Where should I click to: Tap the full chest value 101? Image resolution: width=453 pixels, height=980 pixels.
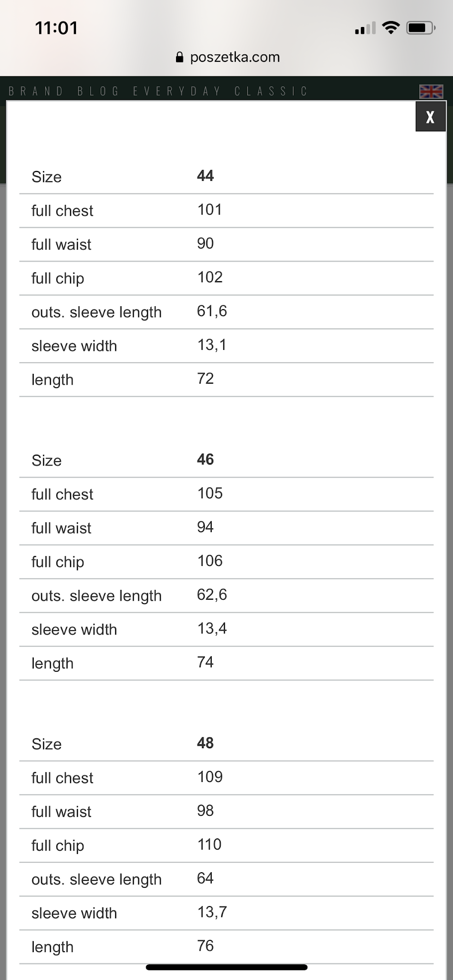209,210
